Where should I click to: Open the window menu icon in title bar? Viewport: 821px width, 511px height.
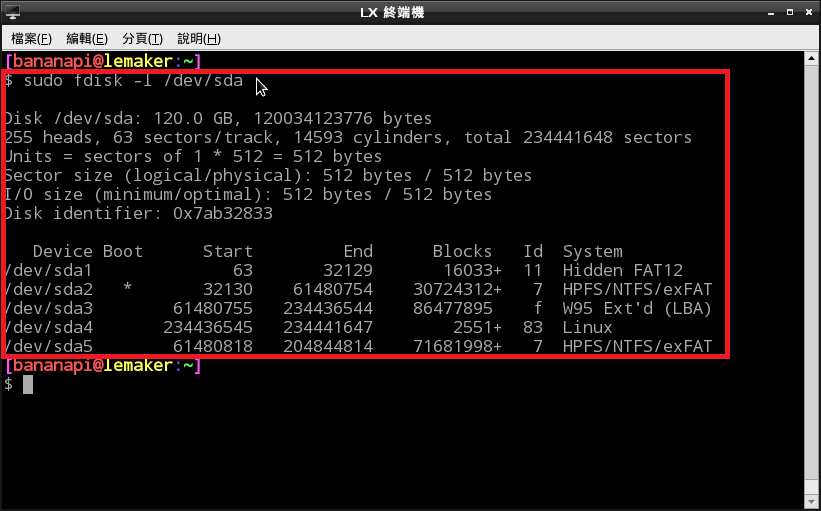pos(14,13)
